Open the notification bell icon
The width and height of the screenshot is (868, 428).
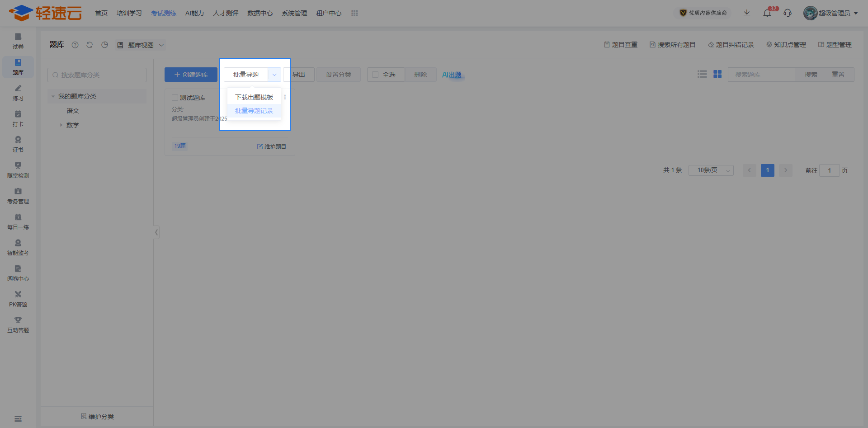767,13
